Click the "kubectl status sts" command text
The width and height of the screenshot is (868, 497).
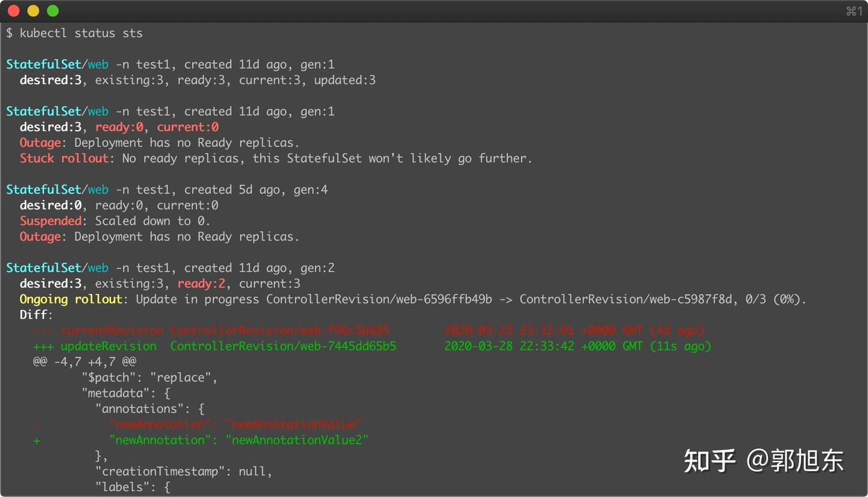(x=81, y=33)
